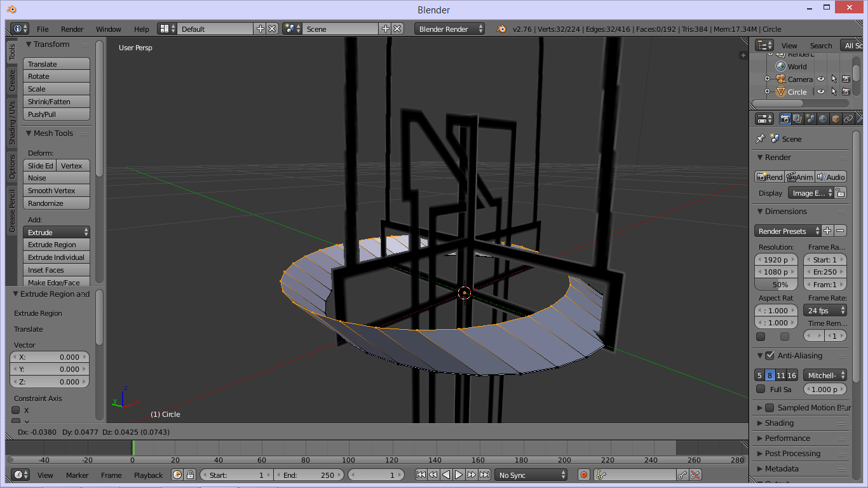Viewport: 868px width, 488px height.
Task: Enable automatic keyframe insertion key icon
Action: click(x=600, y=474)
